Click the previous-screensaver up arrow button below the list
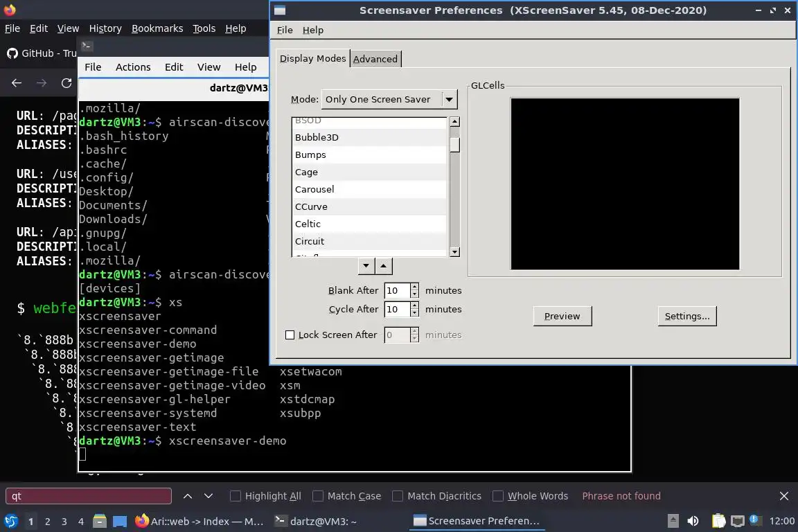Viewport: 798px width, 532px height. pyautogui.click(x=384, y=266)
